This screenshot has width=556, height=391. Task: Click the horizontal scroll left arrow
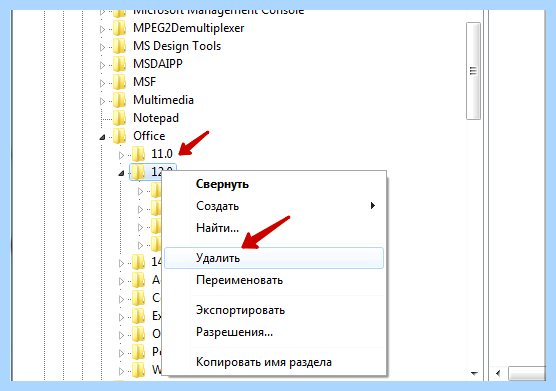point(498,373)
